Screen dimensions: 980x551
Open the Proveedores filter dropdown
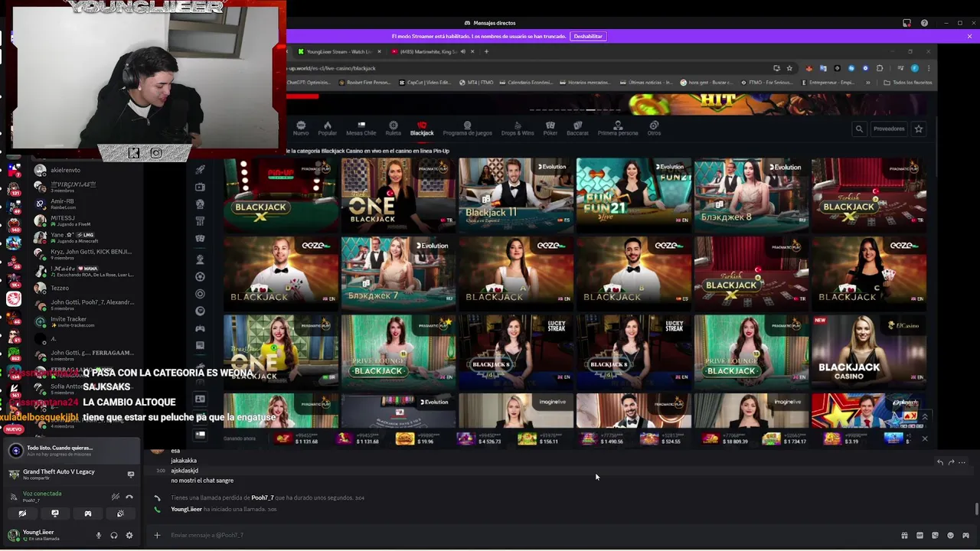tap(889, 129)
